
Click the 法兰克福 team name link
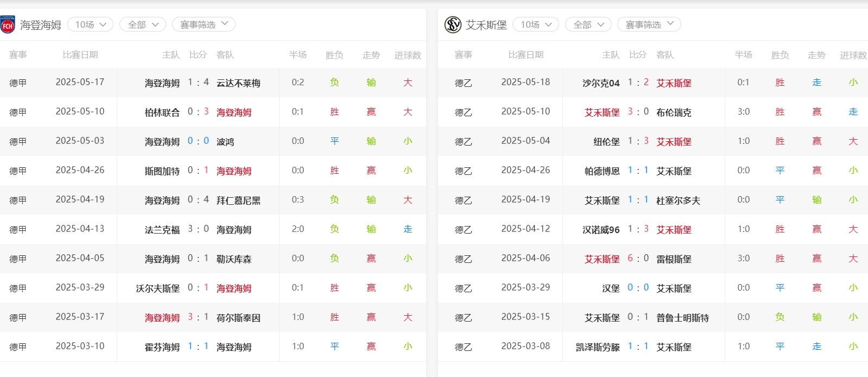point(162,230)
